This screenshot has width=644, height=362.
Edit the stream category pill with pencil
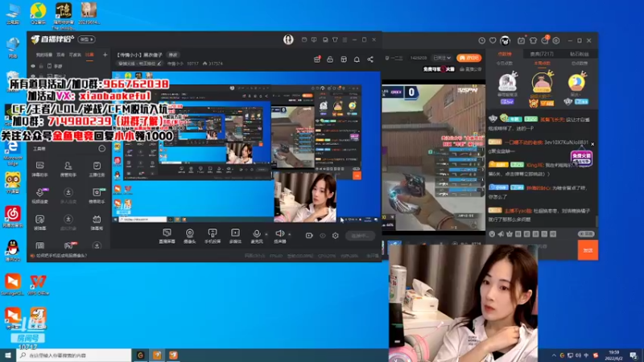click(x=139, y=64)
